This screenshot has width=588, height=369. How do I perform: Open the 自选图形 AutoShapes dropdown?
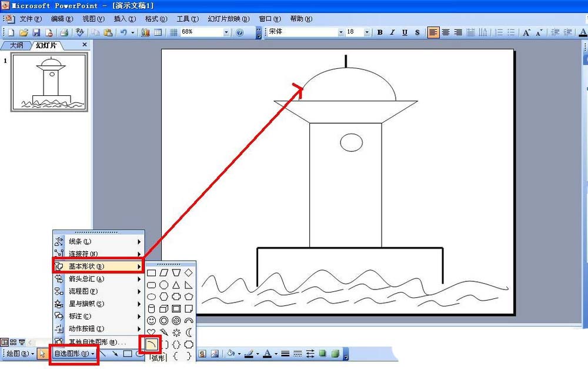[74, 354]
